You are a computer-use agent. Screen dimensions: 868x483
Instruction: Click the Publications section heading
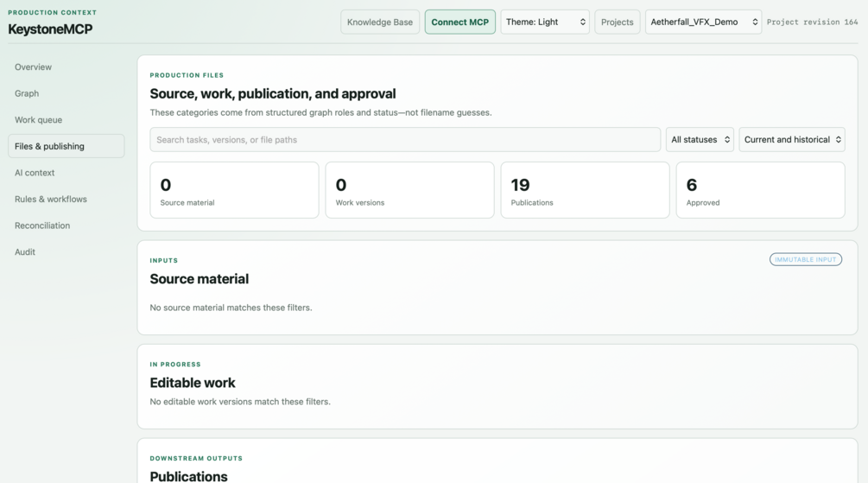(189, 476)
